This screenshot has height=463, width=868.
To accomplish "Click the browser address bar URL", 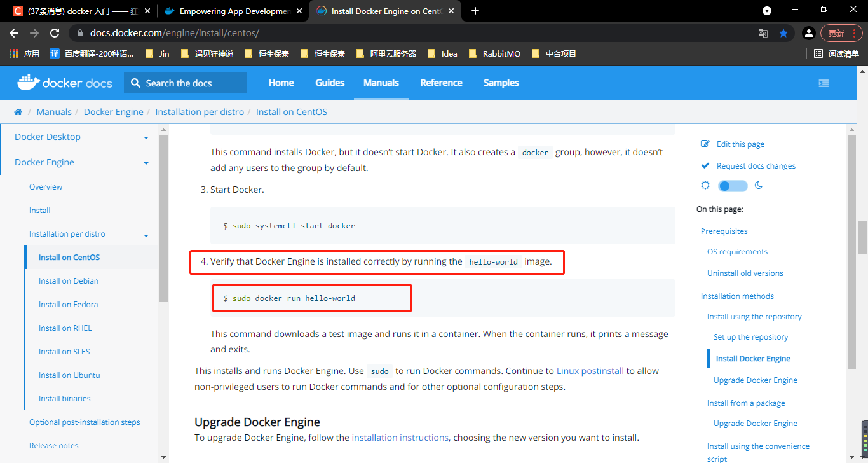I will coord(175,33).
